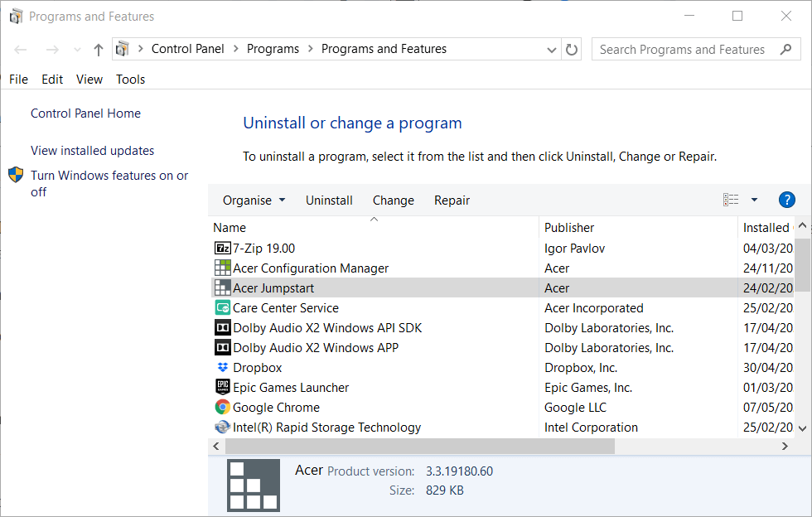Click the Dolby Audio X2 Windows APP icon
812x517 pixels.
coord(222,348)
